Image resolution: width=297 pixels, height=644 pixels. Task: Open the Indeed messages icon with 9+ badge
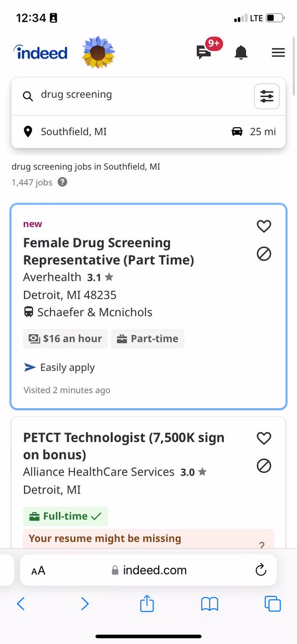tap(208, 50)
